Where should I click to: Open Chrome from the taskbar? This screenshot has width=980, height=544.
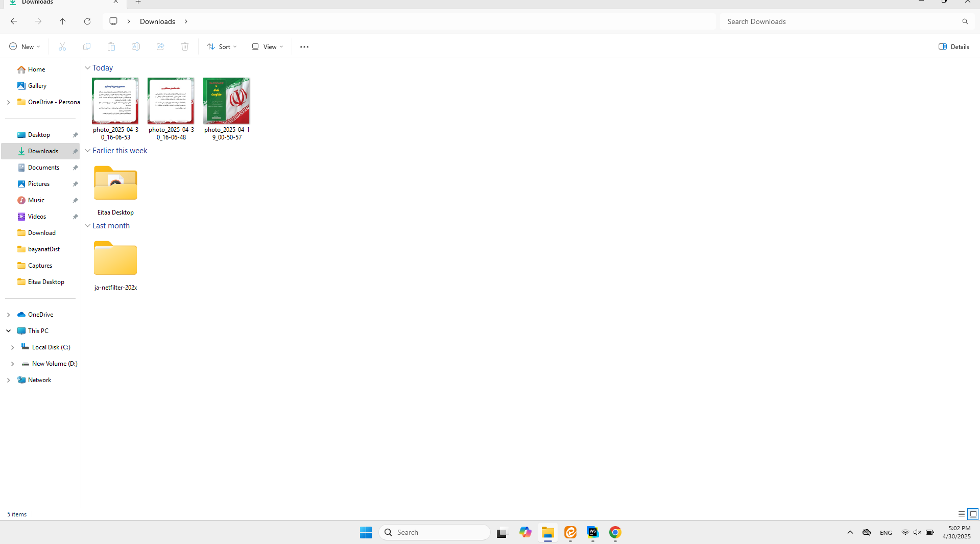coord(615,532)
